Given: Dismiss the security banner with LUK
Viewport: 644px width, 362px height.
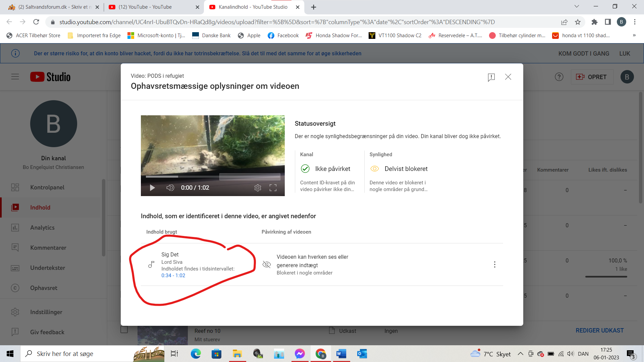Looking at the screenshot, I should click(625, 54).
